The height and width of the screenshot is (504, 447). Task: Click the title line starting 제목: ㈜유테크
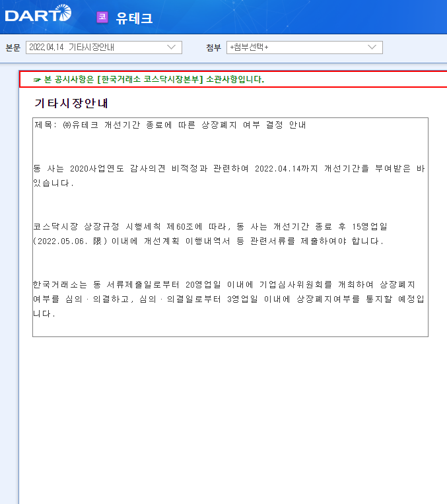(170, 125)
